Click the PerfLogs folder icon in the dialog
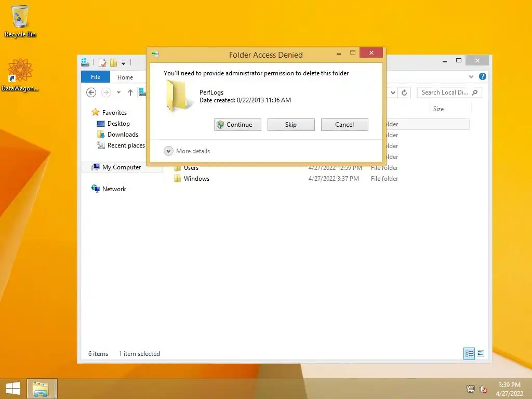Viewport: 532px width, 399px height. (178, 96)
